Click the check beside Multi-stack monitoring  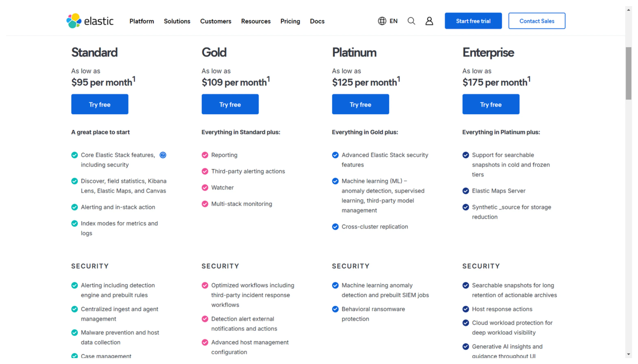(x=205, y=204)
